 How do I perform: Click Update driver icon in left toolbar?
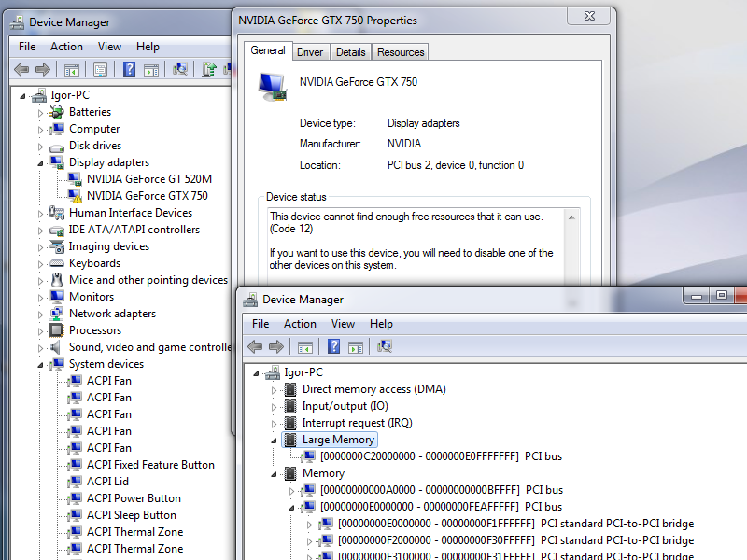pyautogui.click(x=208, y=69)
